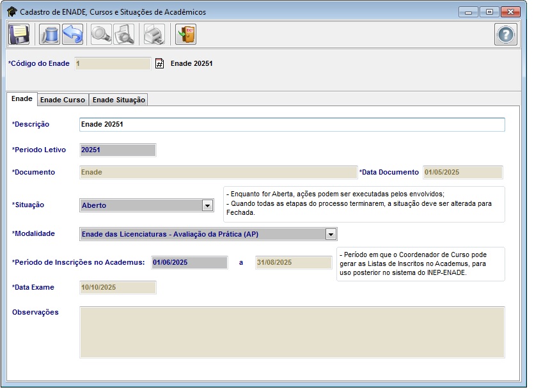Open the Enade Situação tab

[x=118, y=100]
